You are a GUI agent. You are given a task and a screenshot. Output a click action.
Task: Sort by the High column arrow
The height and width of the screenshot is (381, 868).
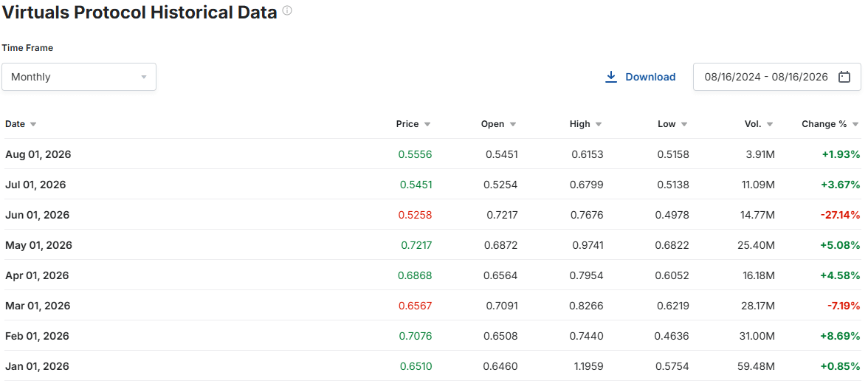(x=599, y=125)
